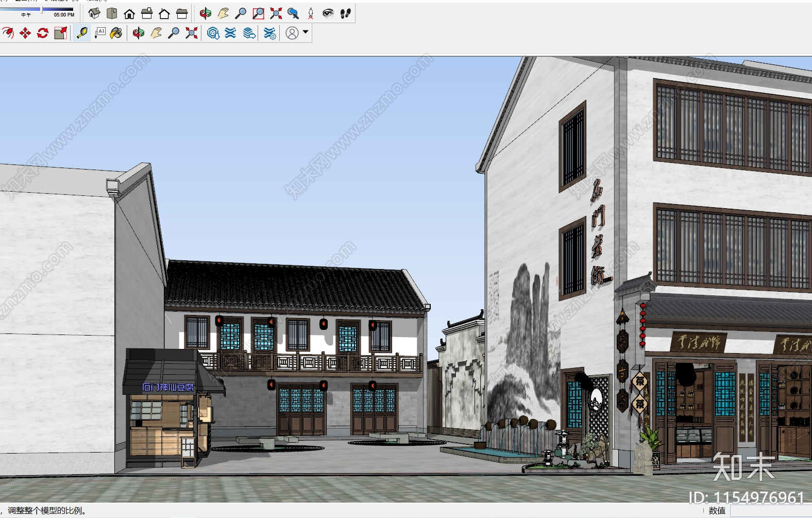Select Pan hand tool in second row

tap(156, 33)
